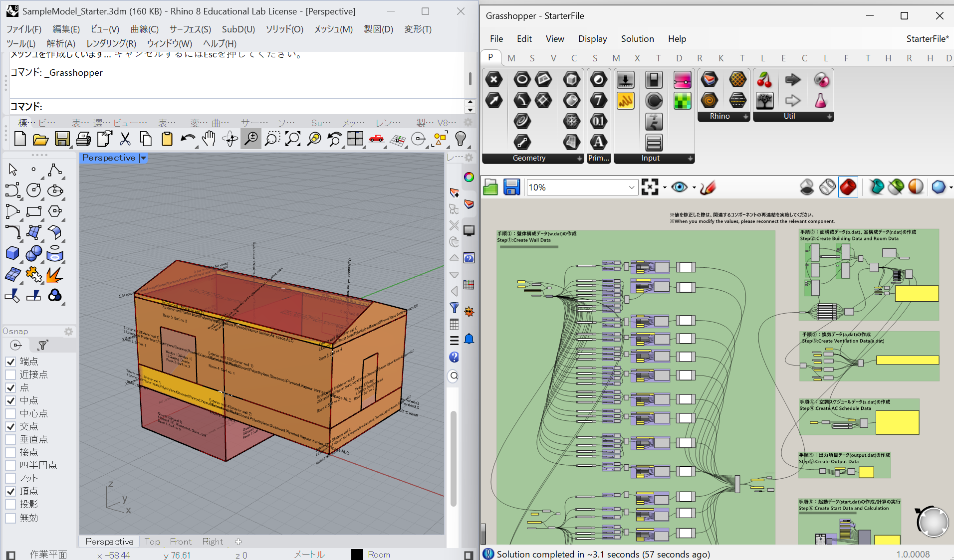The width and height of the screenshot is (954, 560).
Task: Save the Rhino model with the floppy icon
Action: pos(62,139)
